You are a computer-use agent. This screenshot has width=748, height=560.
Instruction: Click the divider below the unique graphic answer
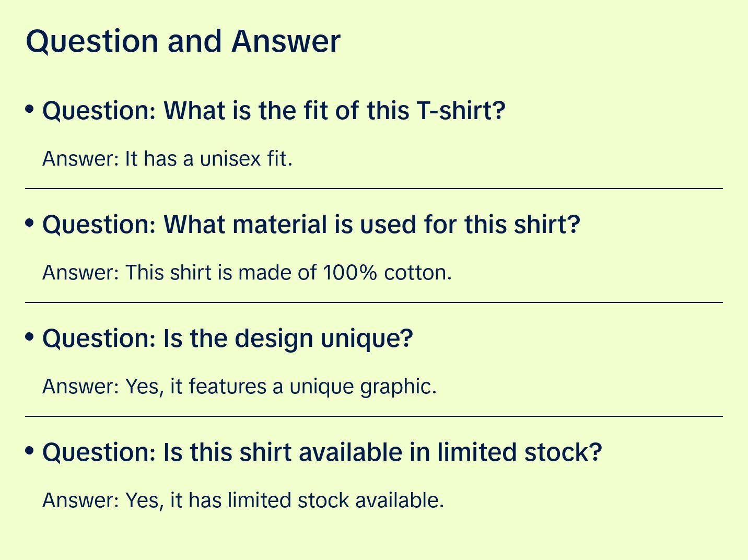click(x=374, y=416)
